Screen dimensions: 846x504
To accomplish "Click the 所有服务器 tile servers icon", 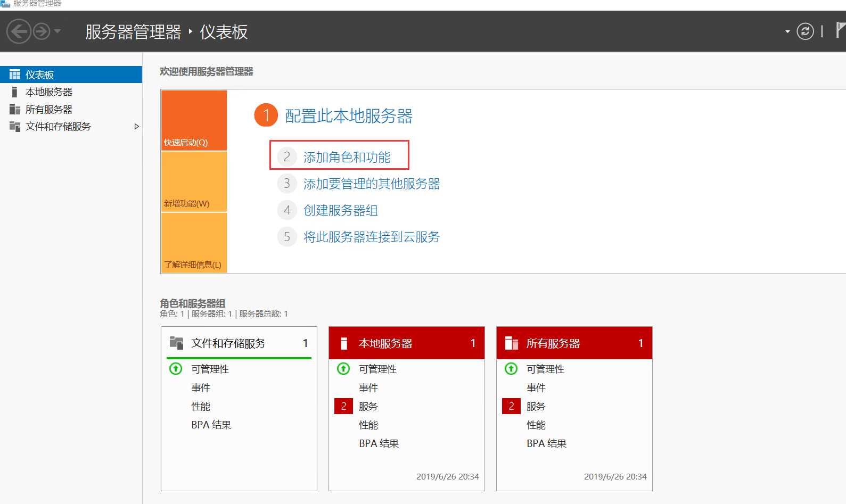I will (512, 343).
